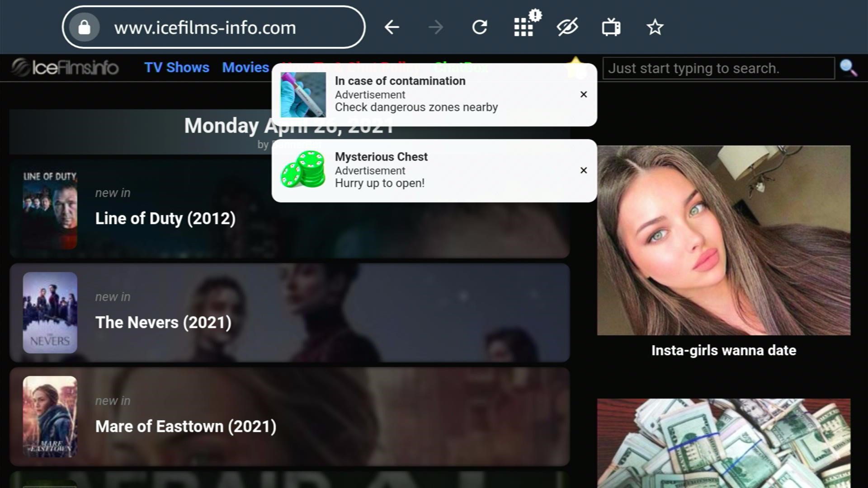Viewport: 868px width, 488px height.
Task: Select the Mare of Easttown poster thumbnail
Action: pos(50,417)
